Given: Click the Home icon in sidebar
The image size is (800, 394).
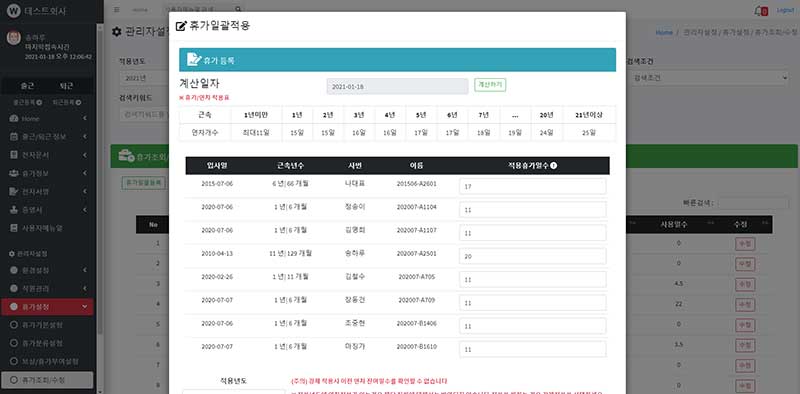Looking at the screenshot, I should pos(14,118).
